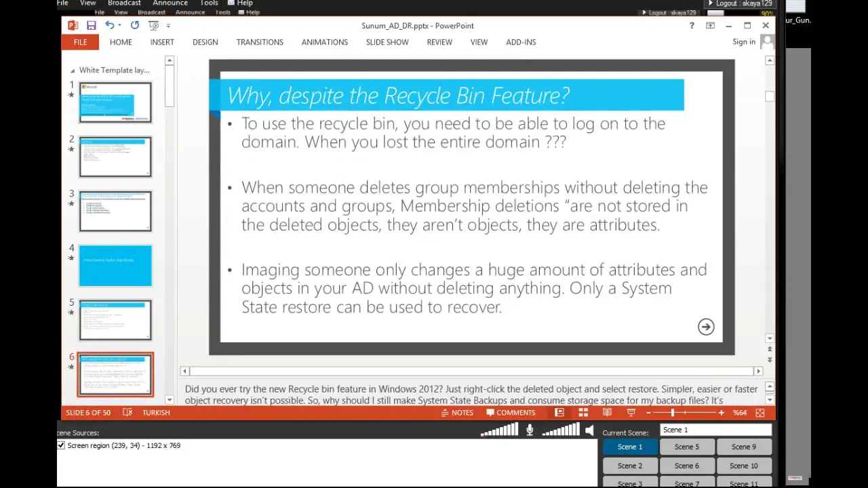Switch to the SLIDE SHOW tab

387,42
